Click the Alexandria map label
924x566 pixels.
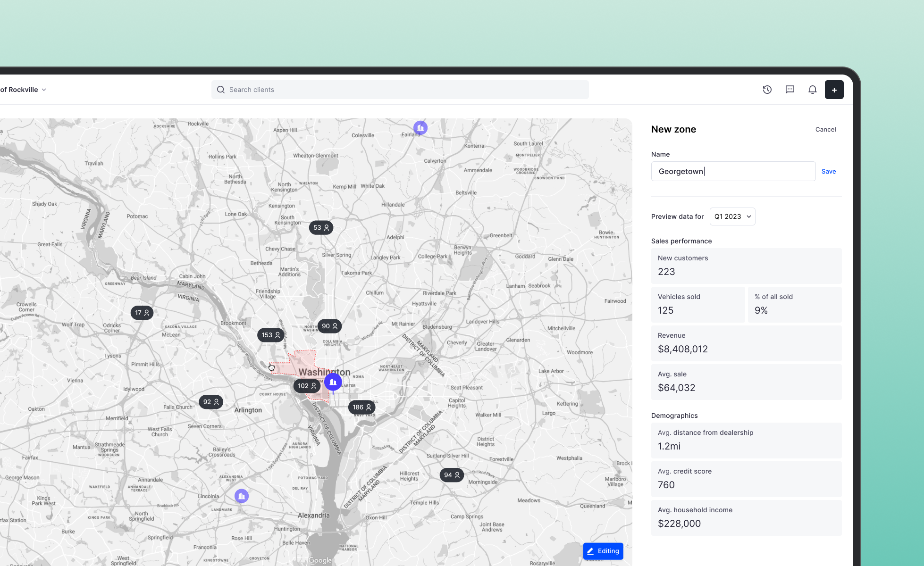click(x=314, y=516)
